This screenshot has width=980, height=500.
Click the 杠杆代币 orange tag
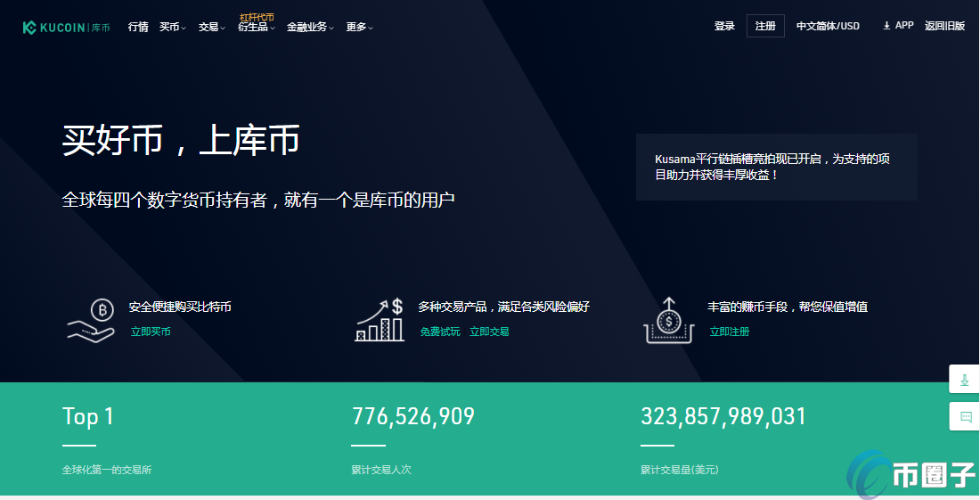click(257, 17)
